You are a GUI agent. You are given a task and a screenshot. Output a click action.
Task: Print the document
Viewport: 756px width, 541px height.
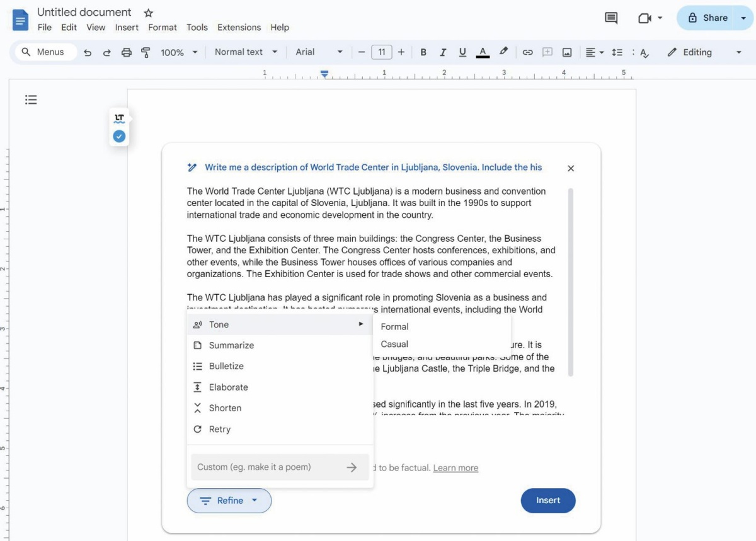(x=126, y=52)
